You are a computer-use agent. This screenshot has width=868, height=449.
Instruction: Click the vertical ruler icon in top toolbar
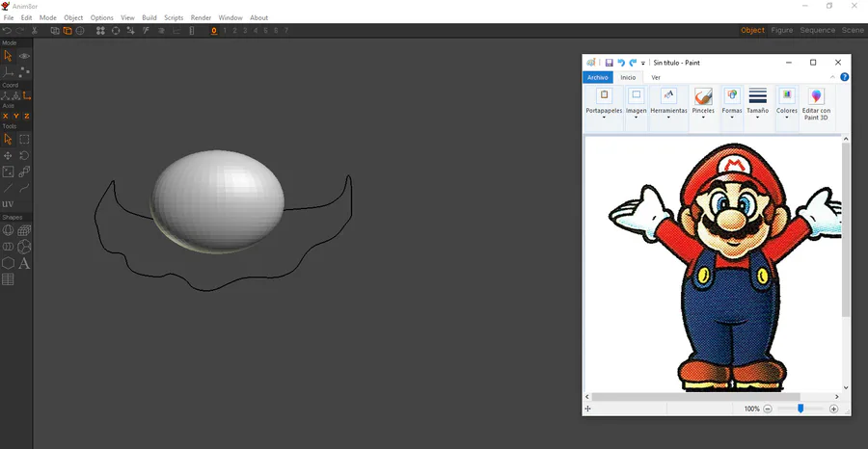pos(192,31)
